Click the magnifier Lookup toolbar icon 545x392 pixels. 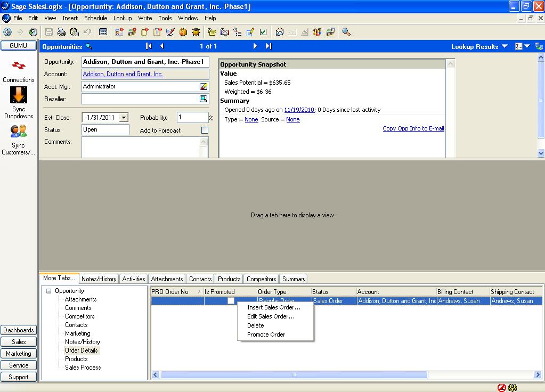click(x=346, y=32)
